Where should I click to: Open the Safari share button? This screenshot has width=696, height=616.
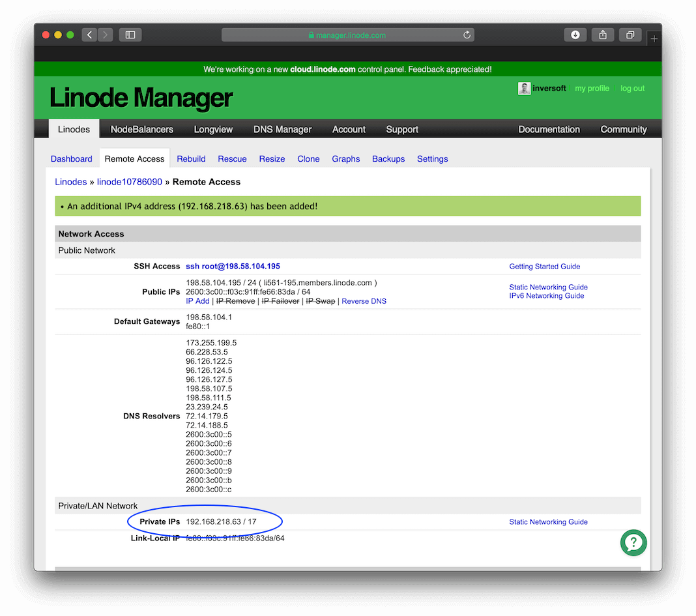click(x=602, y=35)
